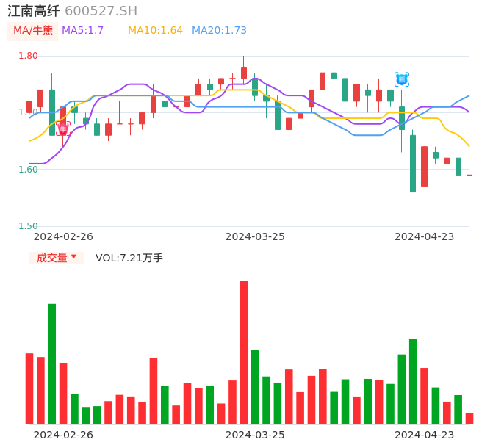Toggle the MA/牛熊 indicator button
Screen dimensions: 504x445
pos(33,31)
